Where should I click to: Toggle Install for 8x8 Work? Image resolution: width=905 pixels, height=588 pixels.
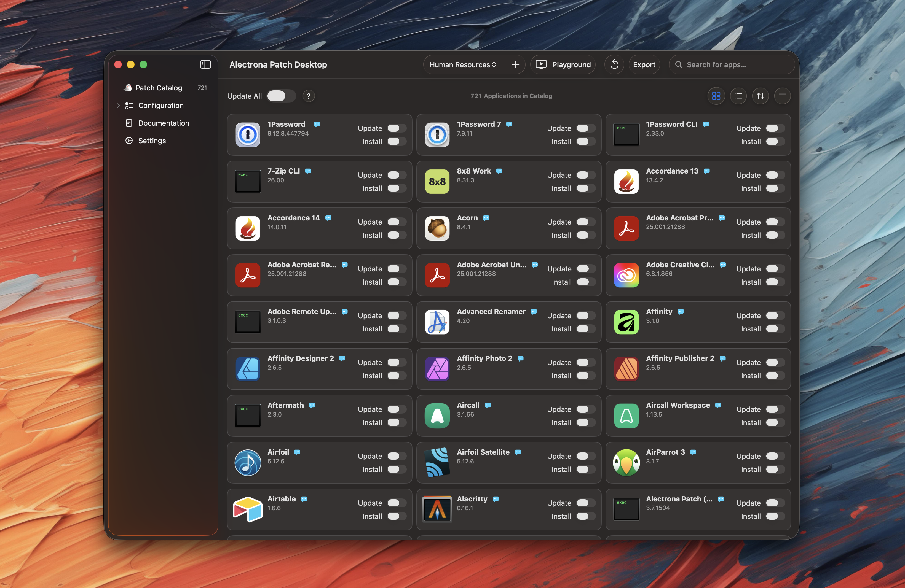[586, 188]
